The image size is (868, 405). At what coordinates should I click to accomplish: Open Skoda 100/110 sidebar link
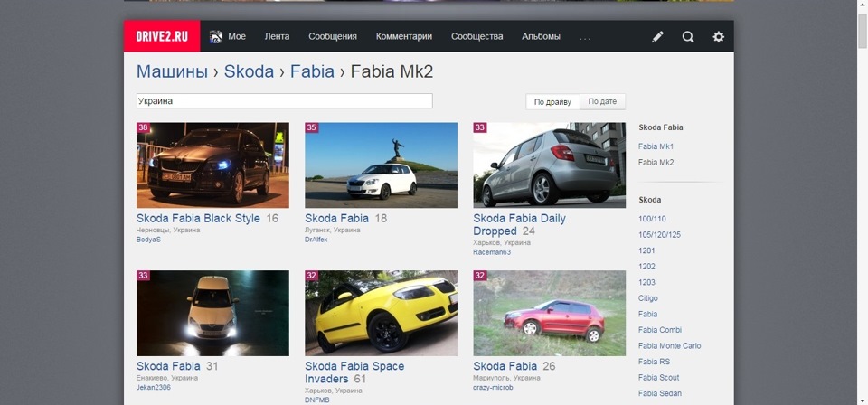click(652, 219)
